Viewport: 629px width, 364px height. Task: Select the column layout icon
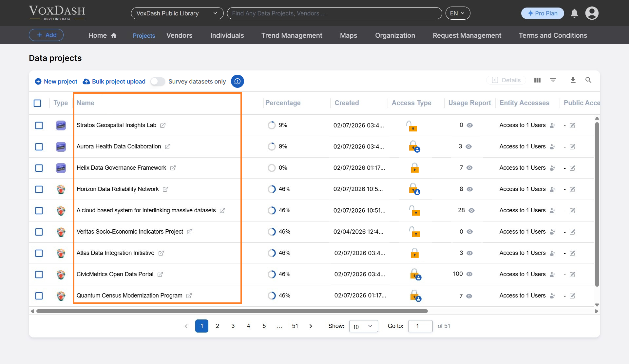pyautogui.click(x=537, y=80)
